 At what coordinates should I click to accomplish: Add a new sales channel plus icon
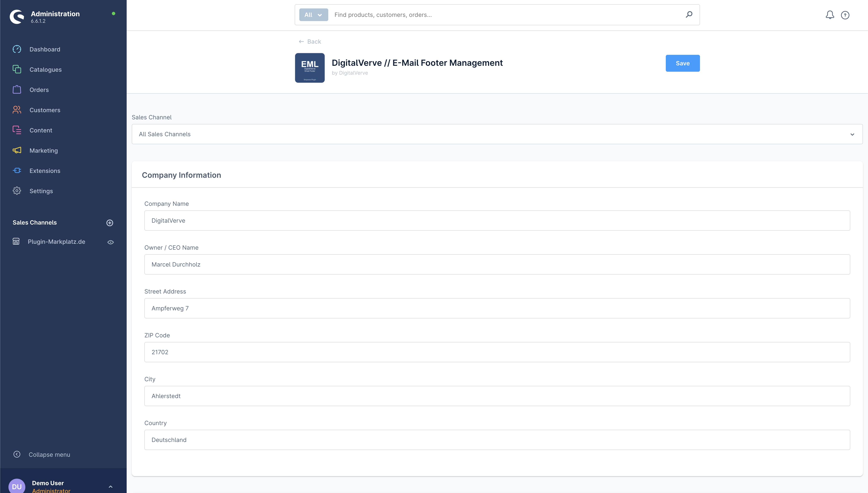110,223
